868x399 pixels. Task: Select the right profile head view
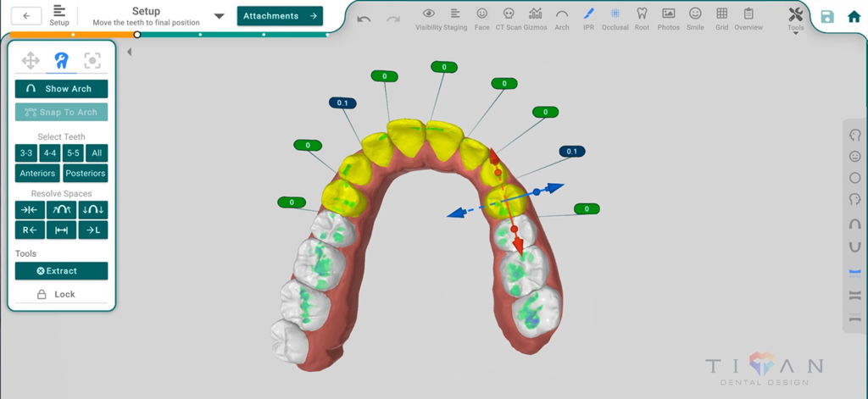click(x=854, y=135)
